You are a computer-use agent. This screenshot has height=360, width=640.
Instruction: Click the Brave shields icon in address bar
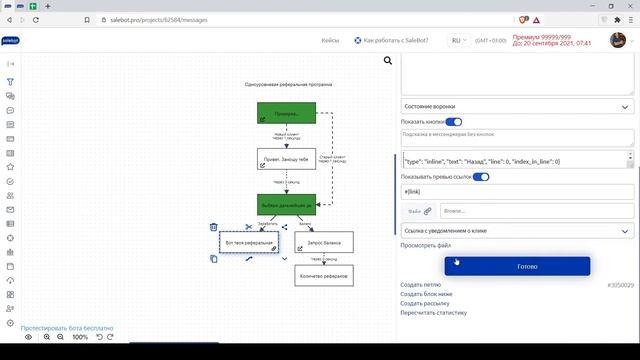[523, 20]
